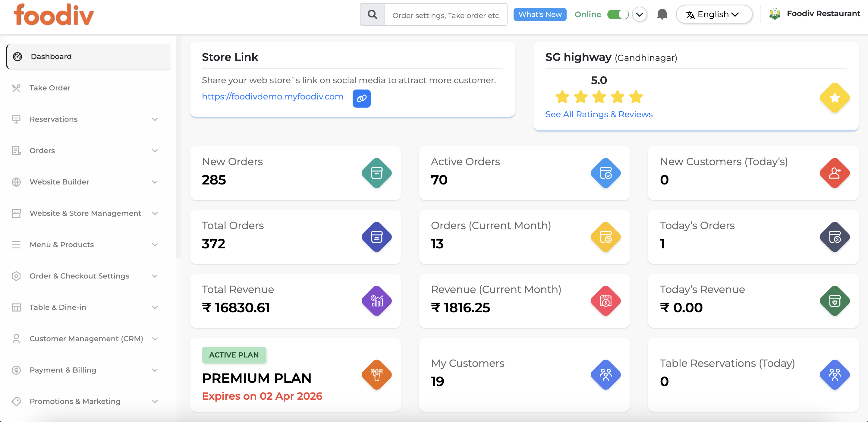Screen dimensions: 868x422
Task: Click the What's New button
Action: pyautogui.click(x=539, y=14)
